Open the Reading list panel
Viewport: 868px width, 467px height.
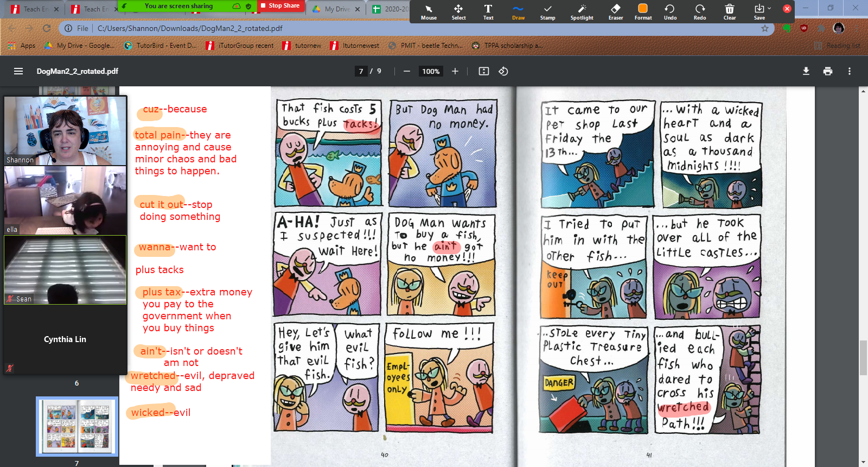pyautogui.click(x=837, y=46)
